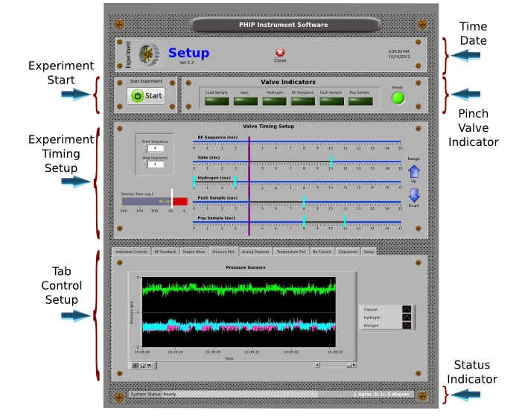Select the graph cursor crosshair tool

pyautogui.click(x=135, y=366)
